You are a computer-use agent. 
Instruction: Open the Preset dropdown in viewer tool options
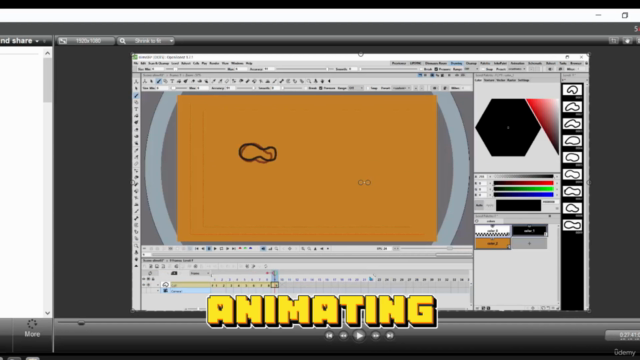(x=401, y=88)
